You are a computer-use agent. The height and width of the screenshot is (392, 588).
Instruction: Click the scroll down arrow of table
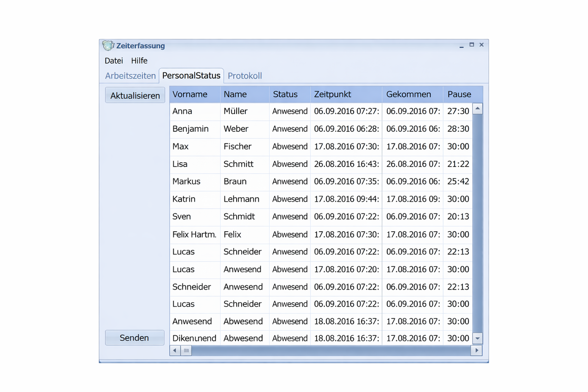pos(477,338)
